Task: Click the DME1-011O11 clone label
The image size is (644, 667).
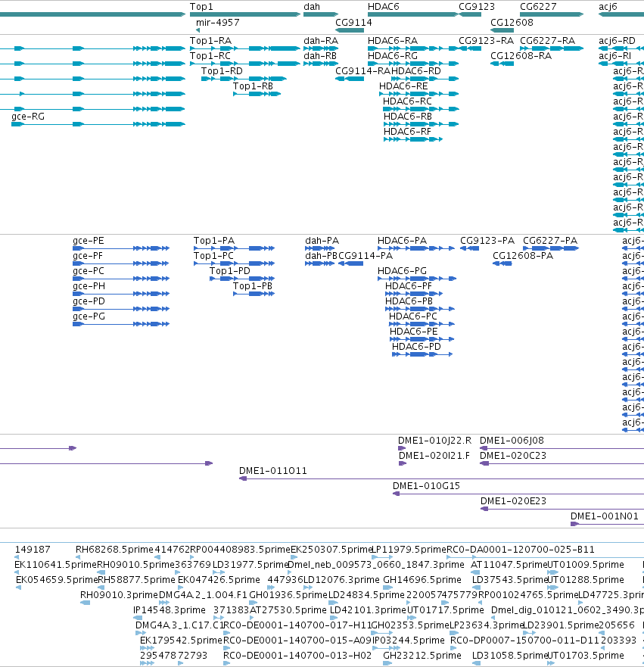Action: tap(273, 471)
